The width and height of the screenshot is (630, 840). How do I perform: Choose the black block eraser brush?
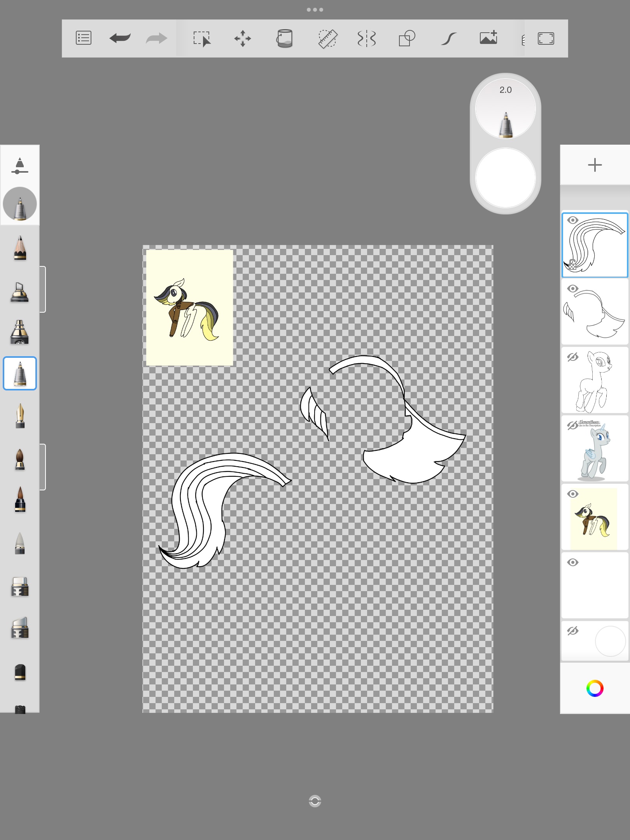click(20, 672)
